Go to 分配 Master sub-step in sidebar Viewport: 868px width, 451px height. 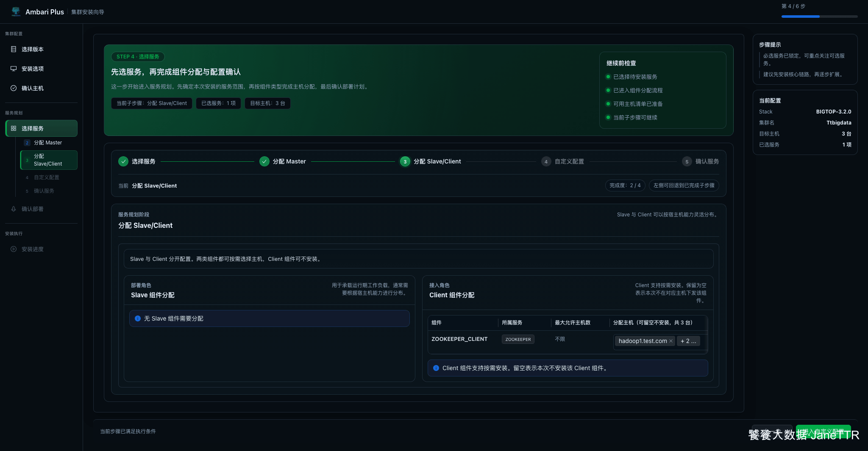pyautogui.click(x=49, y=143)
